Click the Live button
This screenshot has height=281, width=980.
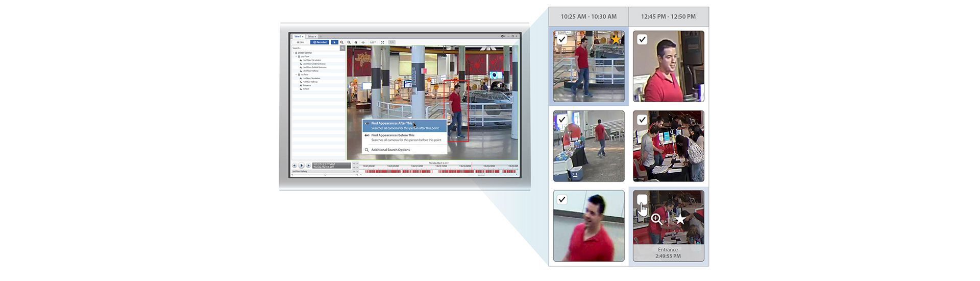click(x=301, y=42)
